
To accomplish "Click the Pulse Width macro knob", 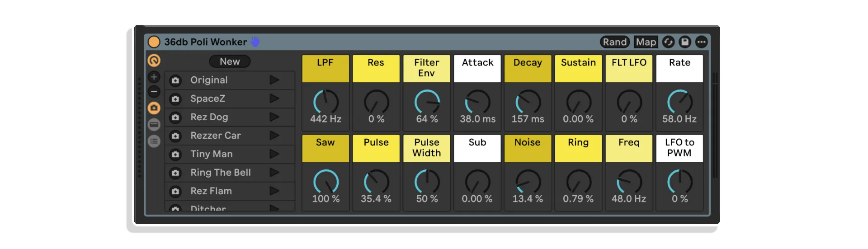I will (427, 182).
